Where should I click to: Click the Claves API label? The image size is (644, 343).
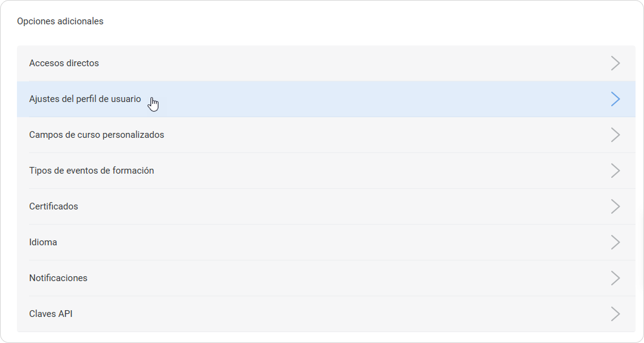[51, 314]
